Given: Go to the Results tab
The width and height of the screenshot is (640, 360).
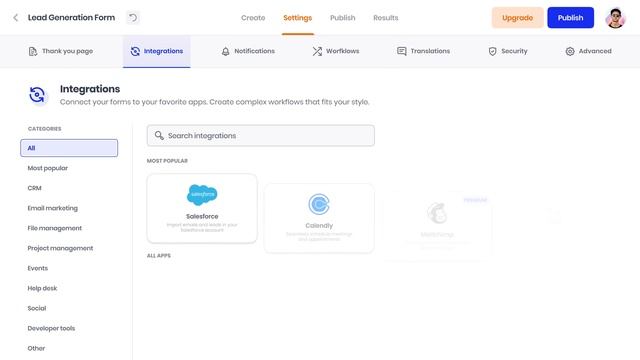Looking at the screenshot, I should (386, 18).
